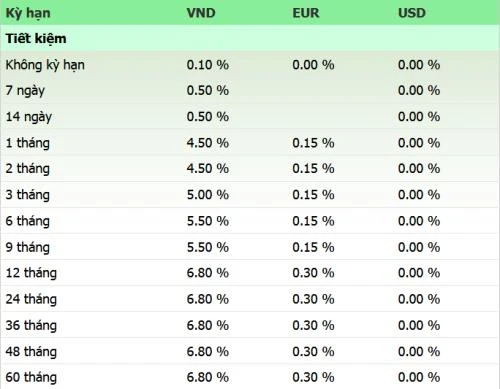Click the Kỳ hạn column header
This screenshot has height=389, width=500.
click(28, 13)
